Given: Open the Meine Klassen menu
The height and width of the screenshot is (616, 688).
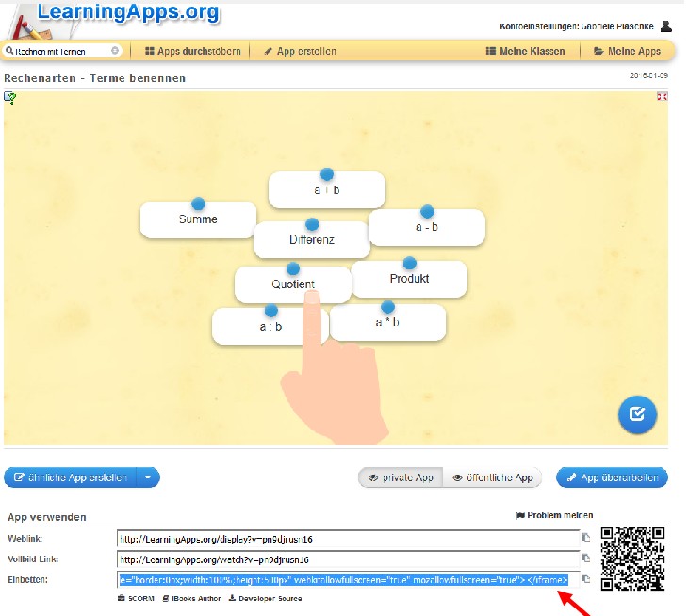Looking at the screenshot, I should tap(525, 51).
